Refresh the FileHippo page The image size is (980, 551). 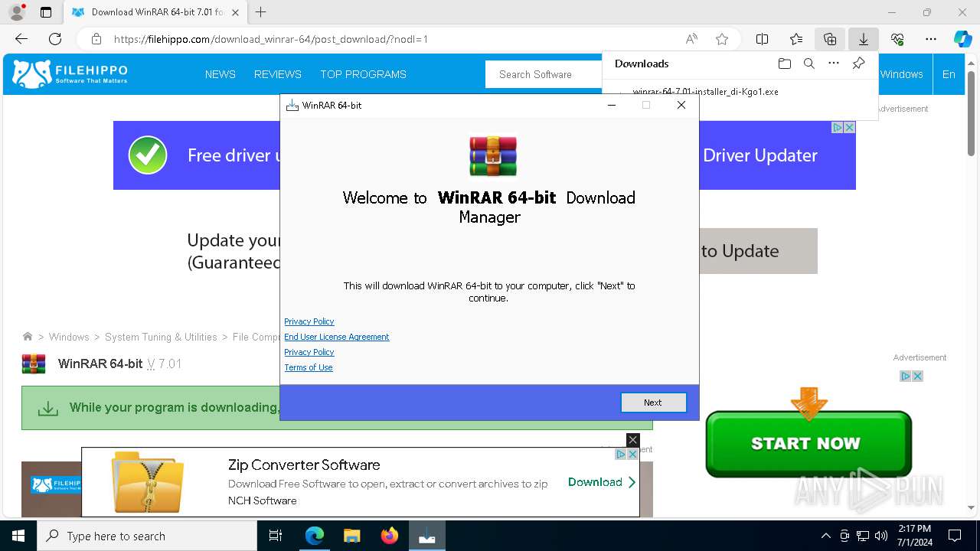tap(55, 39)
